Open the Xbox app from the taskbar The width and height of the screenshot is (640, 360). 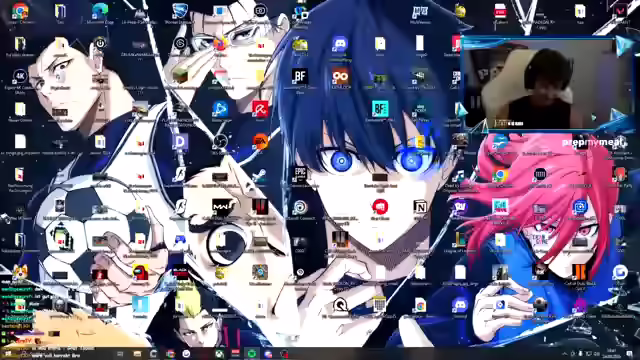click(x=220, y=353)
